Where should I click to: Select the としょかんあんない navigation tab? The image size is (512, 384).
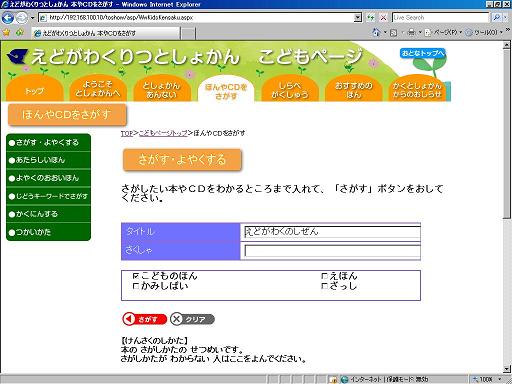[162, 89]
